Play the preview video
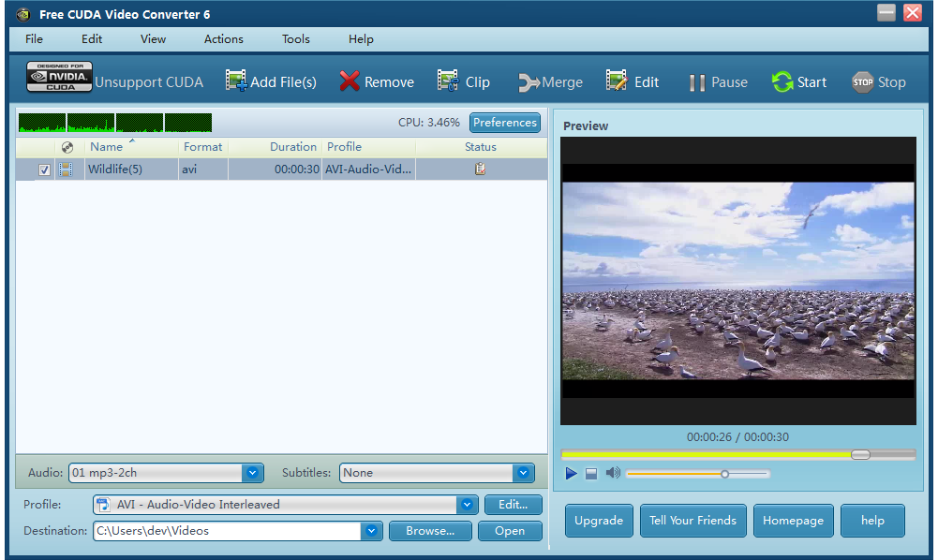Image resolution: width=938 pixels, height=560 pixels. (571, 473)
